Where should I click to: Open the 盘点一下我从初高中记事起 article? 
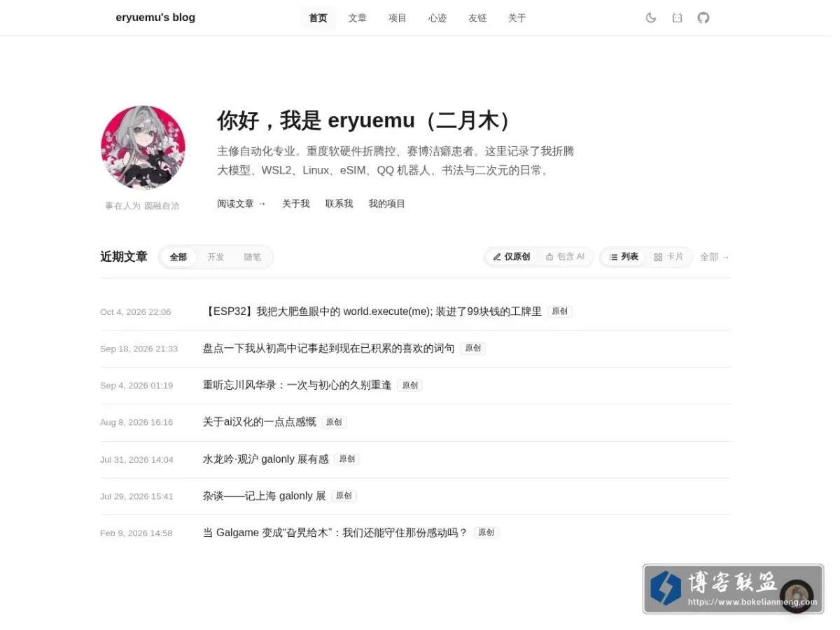(329, 349)
